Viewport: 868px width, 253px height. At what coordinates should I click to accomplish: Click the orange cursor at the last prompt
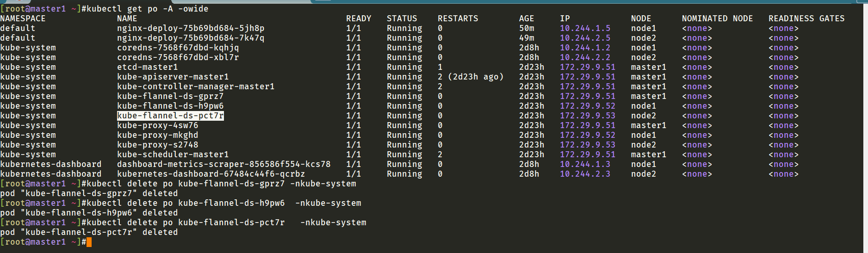89,242
